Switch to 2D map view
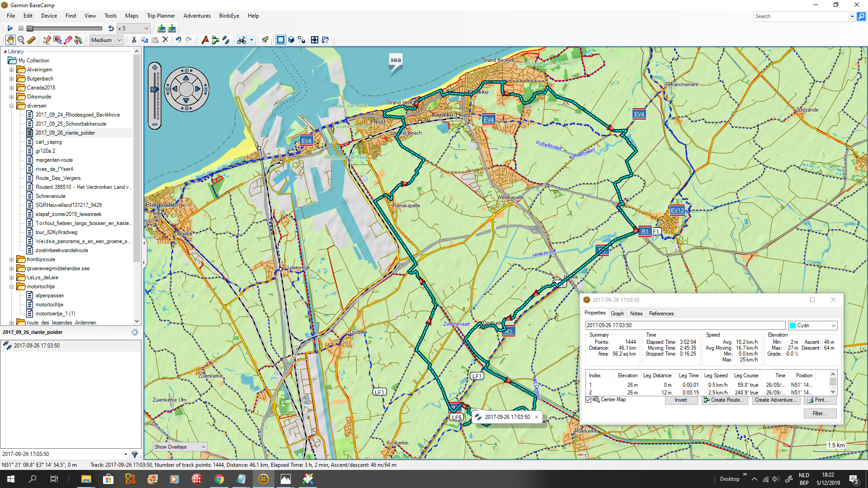The image size is (868, 488). tap(281, 40)
